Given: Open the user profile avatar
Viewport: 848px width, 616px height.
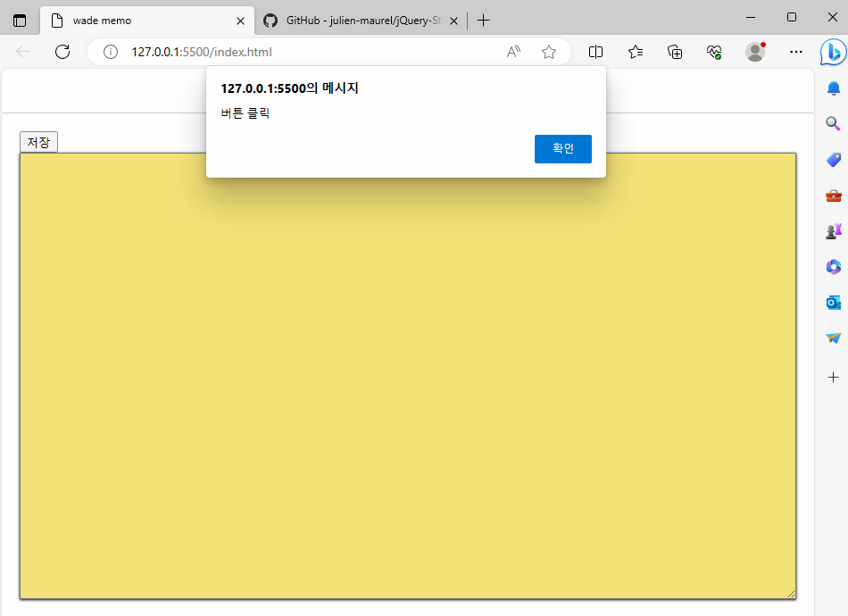Looking at the screenshot, I should (755, 52).
